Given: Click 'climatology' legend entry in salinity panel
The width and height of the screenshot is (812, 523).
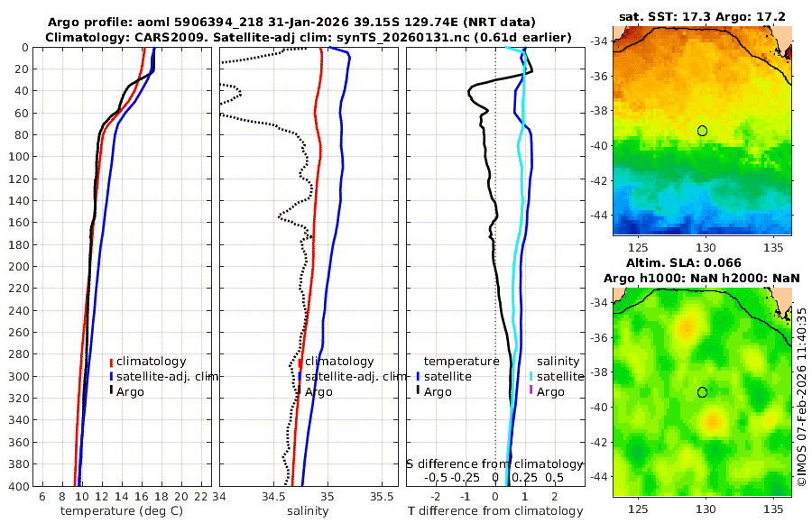Looking at the screenshot, I should coord(339,362).
